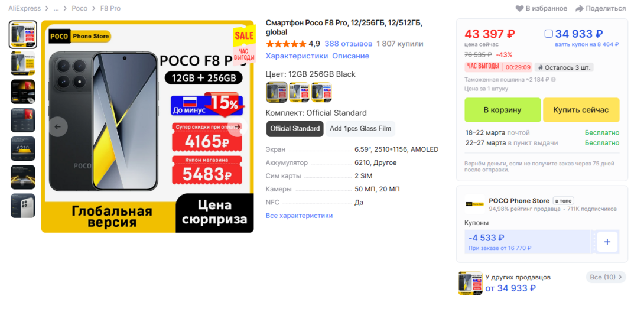Switch to Характеристики section
Viewport: 644px width, 309px height.
[297, 56]
